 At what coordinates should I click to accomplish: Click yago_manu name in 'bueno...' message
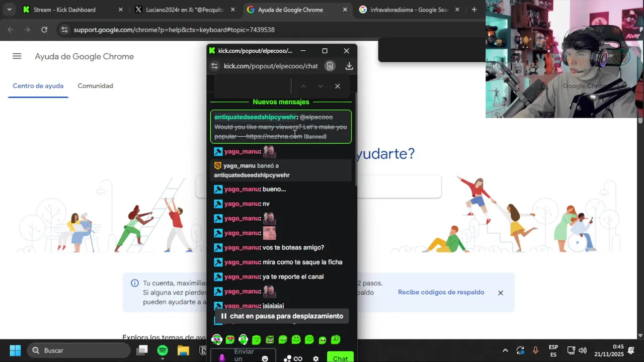(242, 189)
